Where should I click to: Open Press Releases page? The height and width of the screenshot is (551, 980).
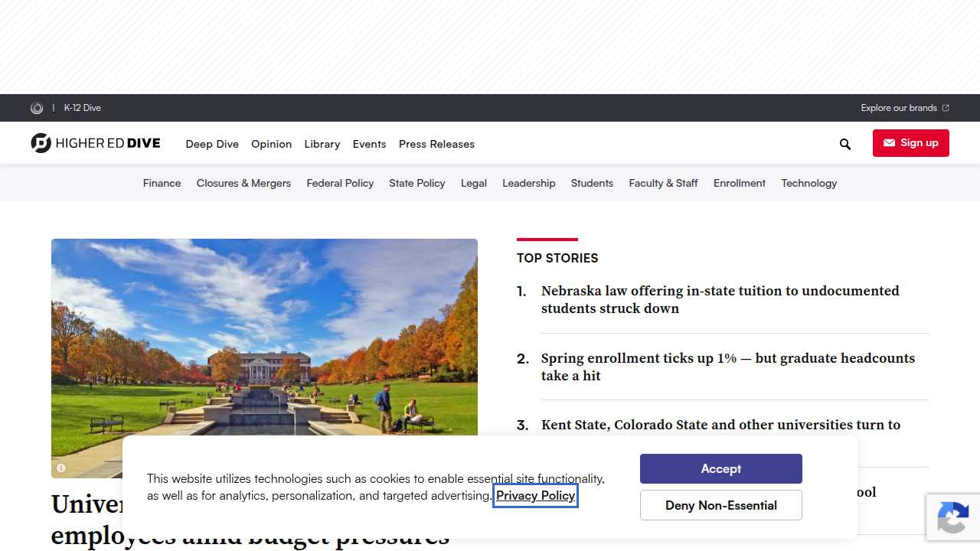[436, 144]
